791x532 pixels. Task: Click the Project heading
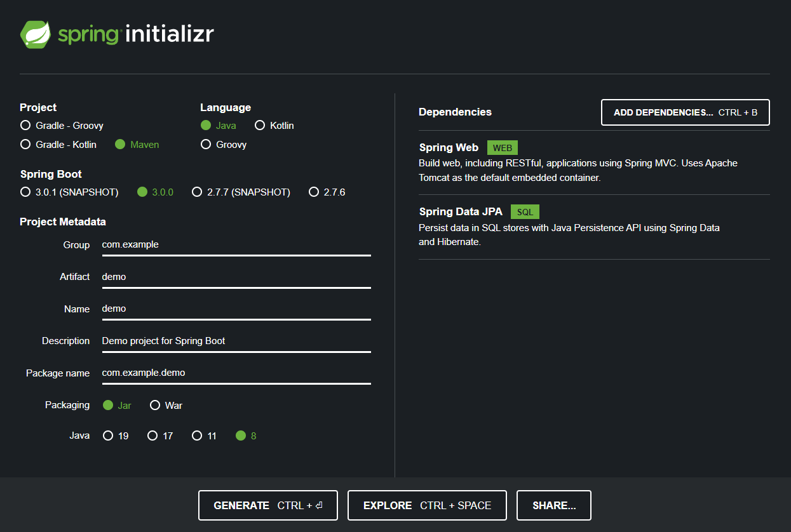click(x=38, y=107)
